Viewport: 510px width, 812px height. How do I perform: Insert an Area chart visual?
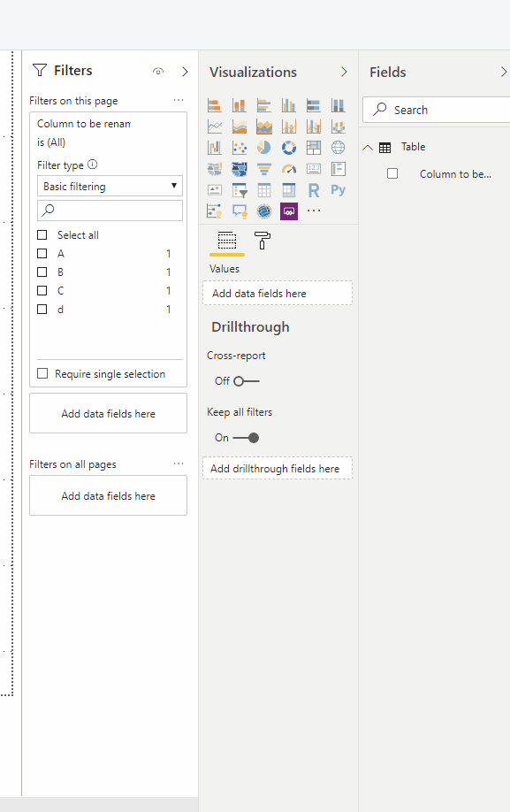pos(240,126)
